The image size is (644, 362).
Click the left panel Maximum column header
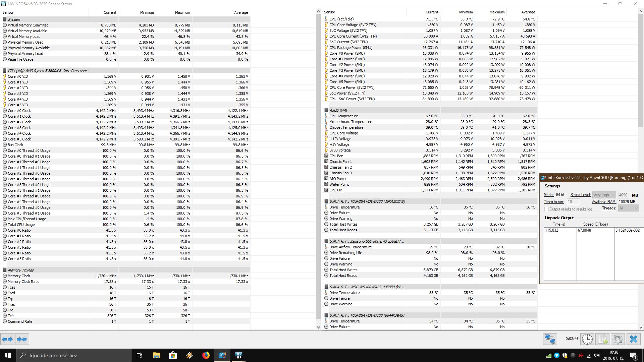pyautogui.click(x=174, y=12)
